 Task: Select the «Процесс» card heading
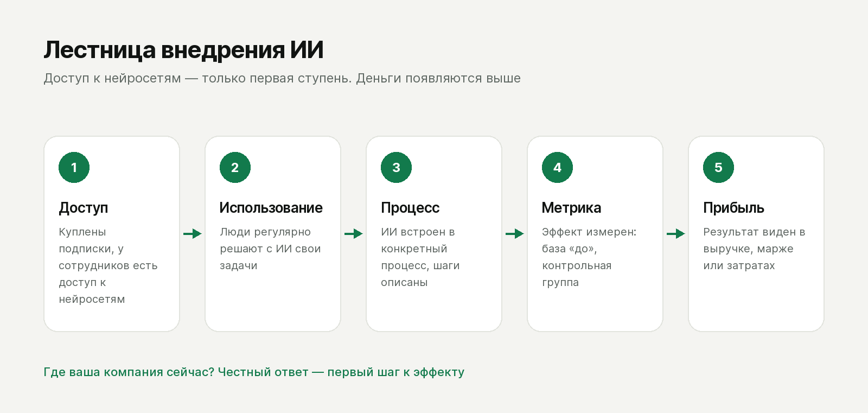click(x=410, y=208)
